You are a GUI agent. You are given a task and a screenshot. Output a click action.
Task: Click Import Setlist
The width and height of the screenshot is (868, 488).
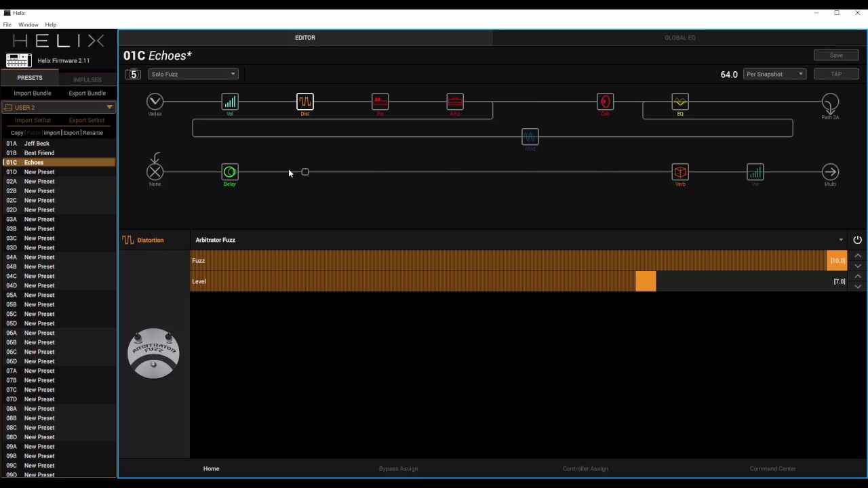click(33, 120)
